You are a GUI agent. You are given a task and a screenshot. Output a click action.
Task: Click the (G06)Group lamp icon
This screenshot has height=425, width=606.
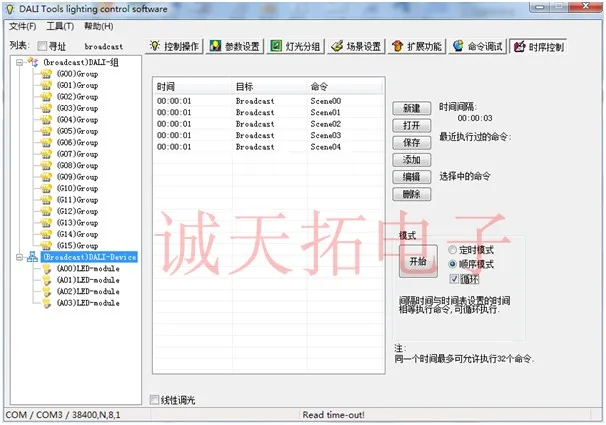pos(46,143)
